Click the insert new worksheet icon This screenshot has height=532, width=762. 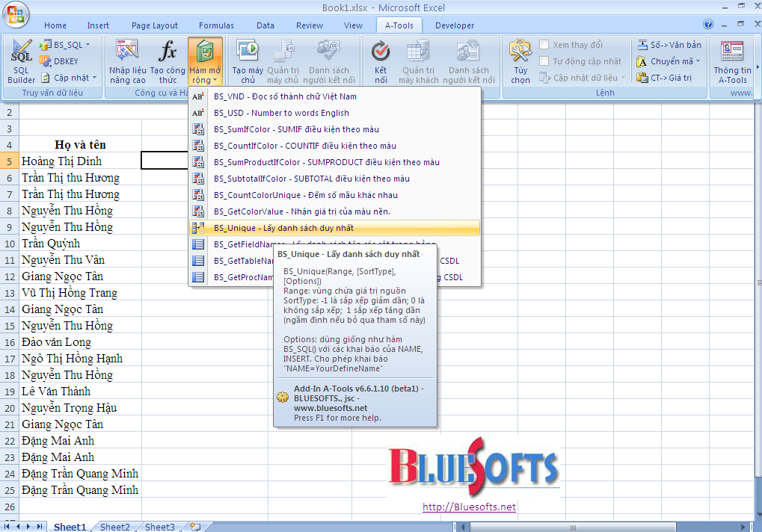[x=195, y=527]
